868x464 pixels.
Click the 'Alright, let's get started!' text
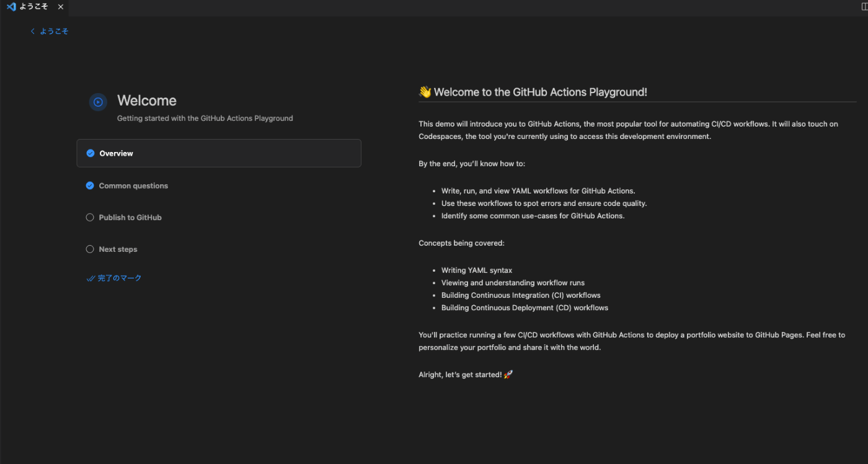click(x=460, y=375)
